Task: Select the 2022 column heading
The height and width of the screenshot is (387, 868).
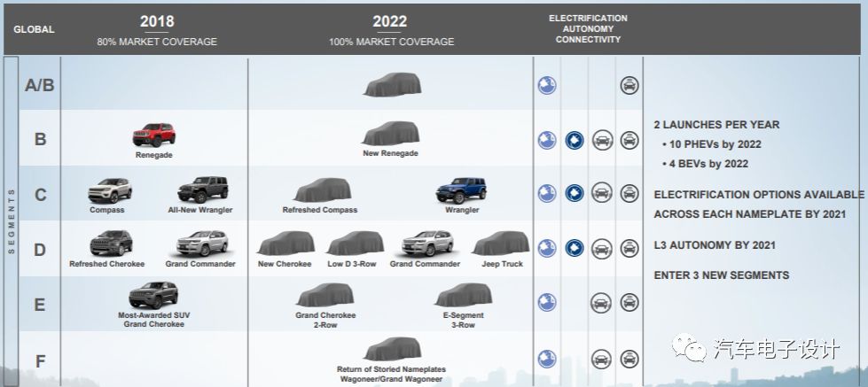Action: pos(390,21)
